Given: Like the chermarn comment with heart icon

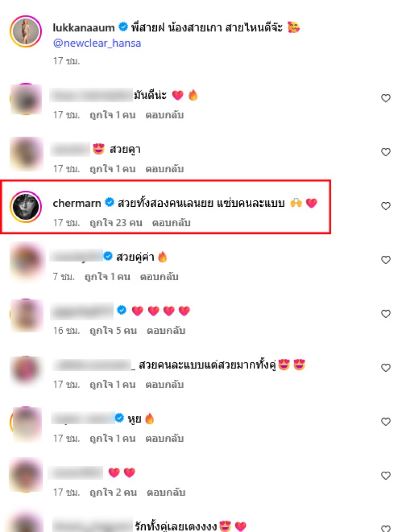Looking at the screenshot, I should 386,206.
